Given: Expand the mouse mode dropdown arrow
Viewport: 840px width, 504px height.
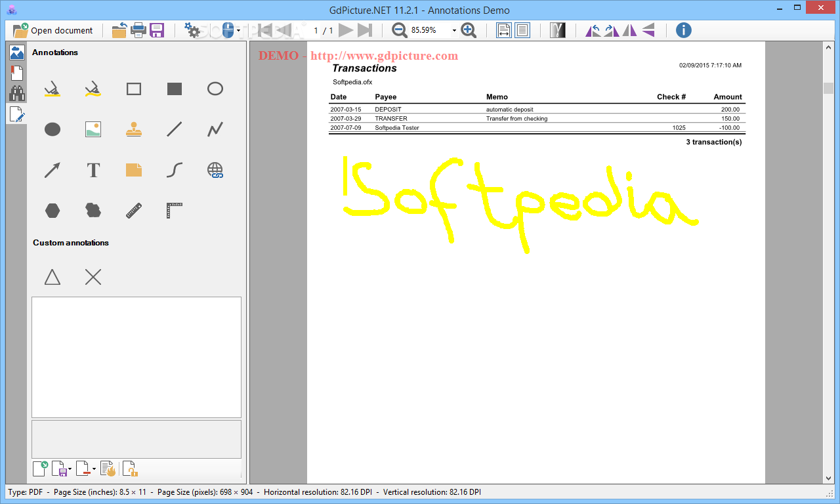Looking at the screenshot, I should [238, 30].
